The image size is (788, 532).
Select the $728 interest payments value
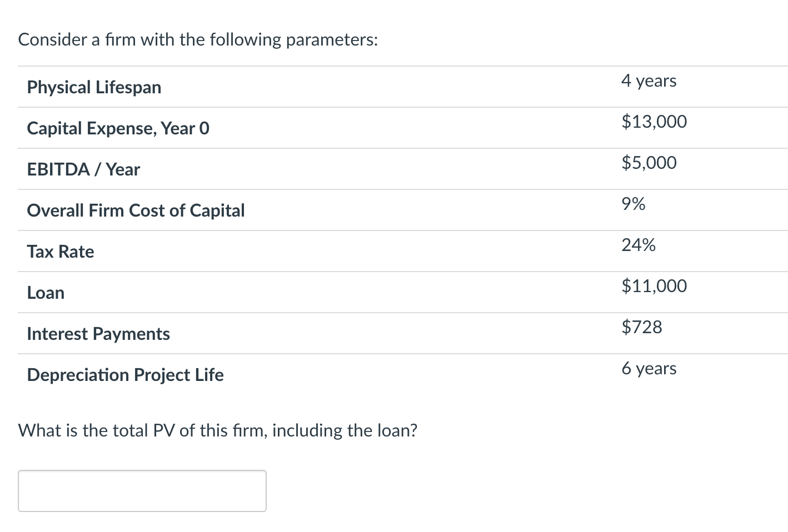[642, 327]
